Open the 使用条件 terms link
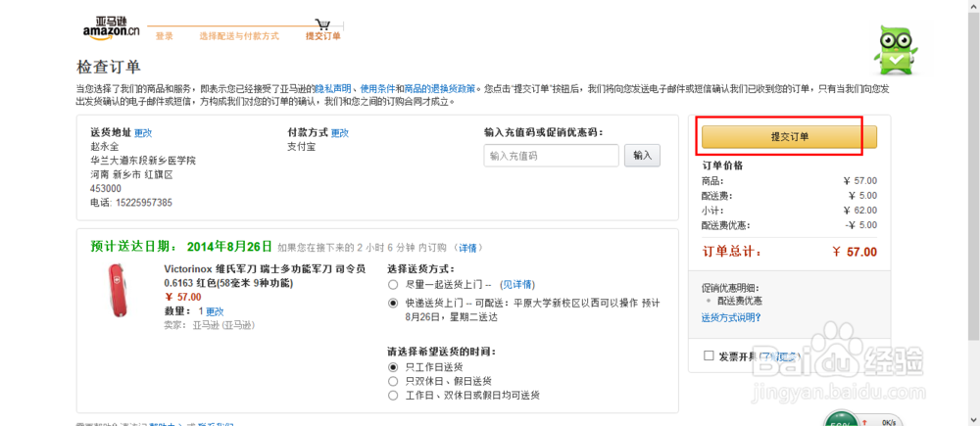Screen dimensions: 980x426 (x=377, y=89)
